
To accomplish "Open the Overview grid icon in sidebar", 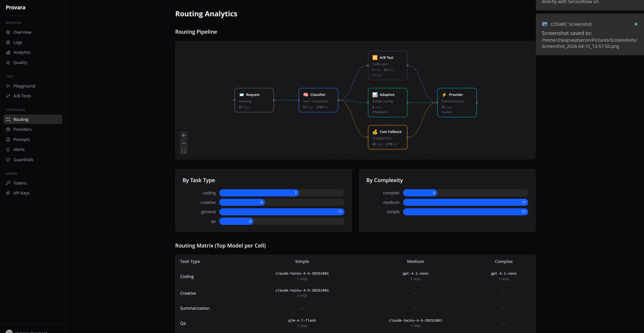I will pyautogui.click(x=8, y=32).
